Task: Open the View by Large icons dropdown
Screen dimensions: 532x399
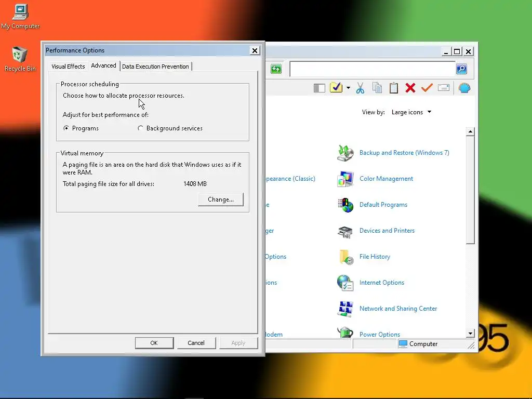Action: (411, 112)
